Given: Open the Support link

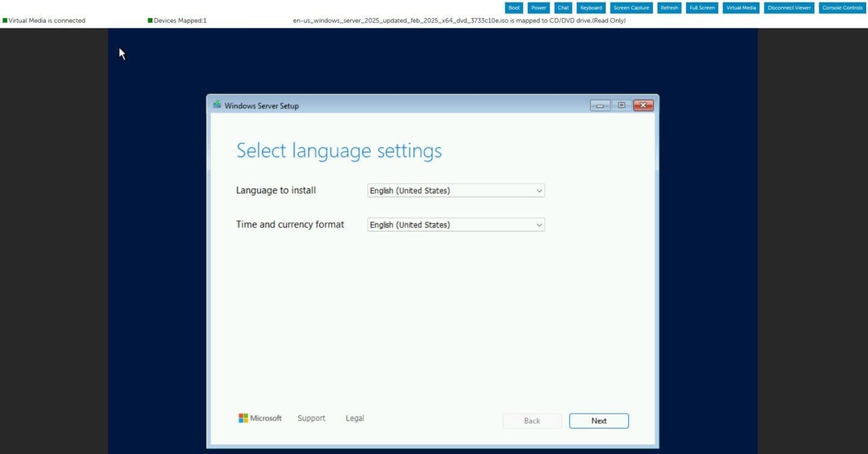Looking at the screenshot, I should click(x=311, y=418).
